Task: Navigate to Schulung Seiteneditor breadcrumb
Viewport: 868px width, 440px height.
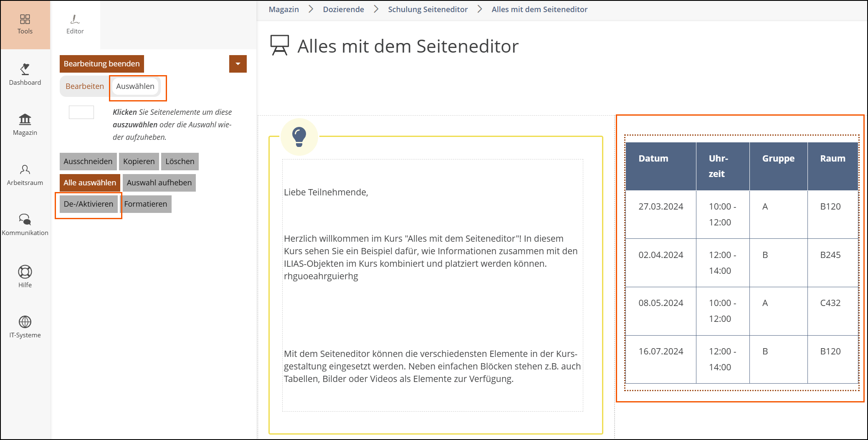Action: pyautogui.click(x=428, y=9)
